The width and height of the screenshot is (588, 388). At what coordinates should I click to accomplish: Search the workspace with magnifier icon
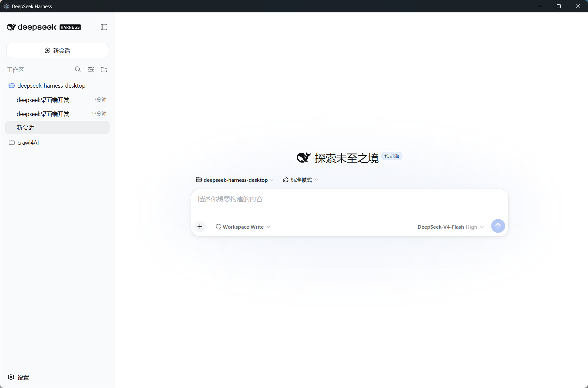click(78, 69)
